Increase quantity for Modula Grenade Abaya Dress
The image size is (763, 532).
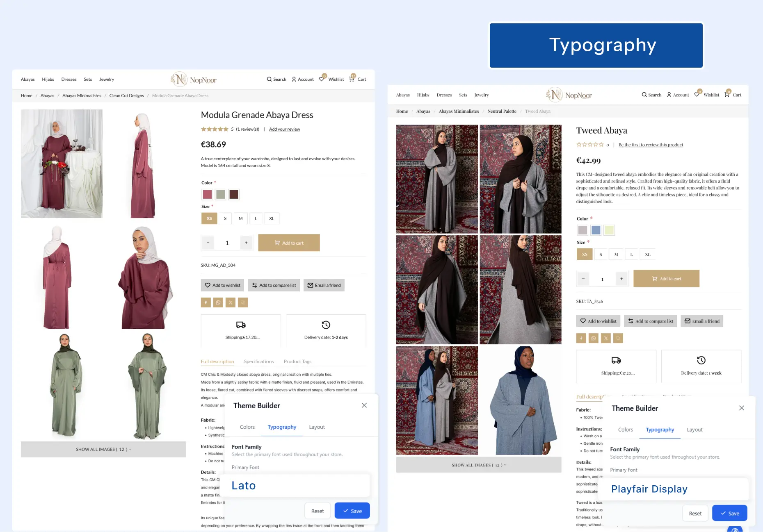tap(246, 243)
